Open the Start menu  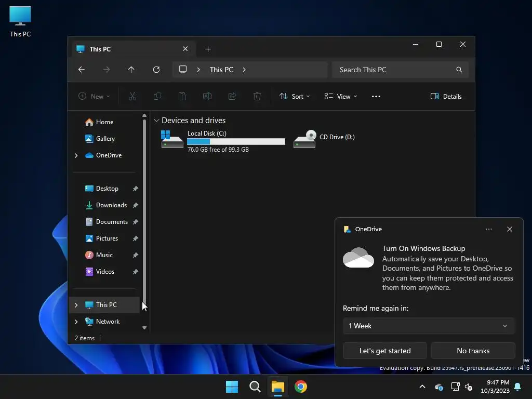[232, 387]
